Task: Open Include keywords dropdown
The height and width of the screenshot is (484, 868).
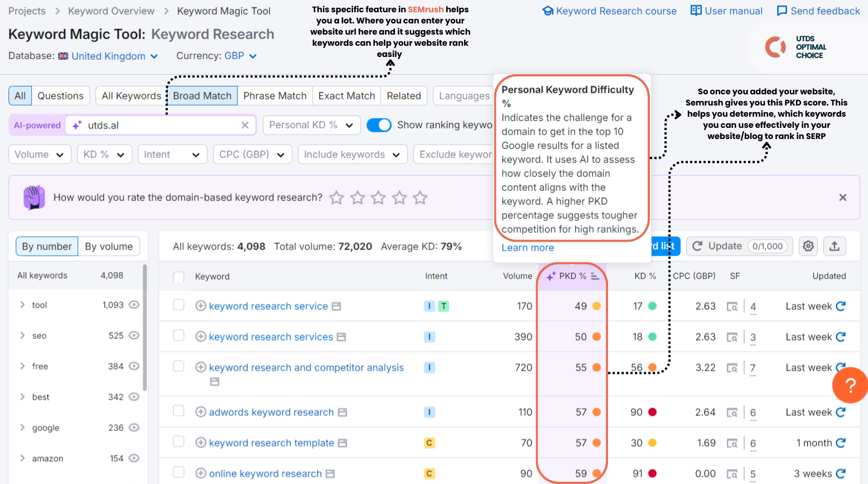Action: 353,155
